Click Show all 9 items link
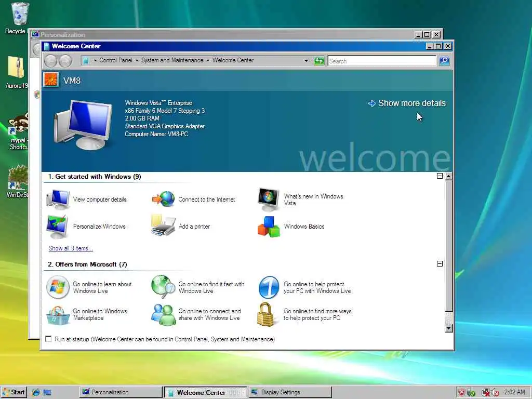 [x=71, y=248]
